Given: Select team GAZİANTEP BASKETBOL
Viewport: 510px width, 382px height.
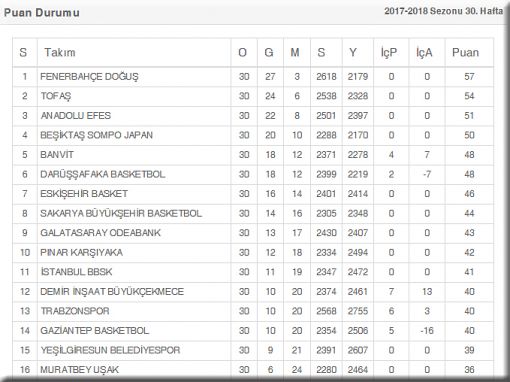Looking at the screenshot, I should (94, 330).
